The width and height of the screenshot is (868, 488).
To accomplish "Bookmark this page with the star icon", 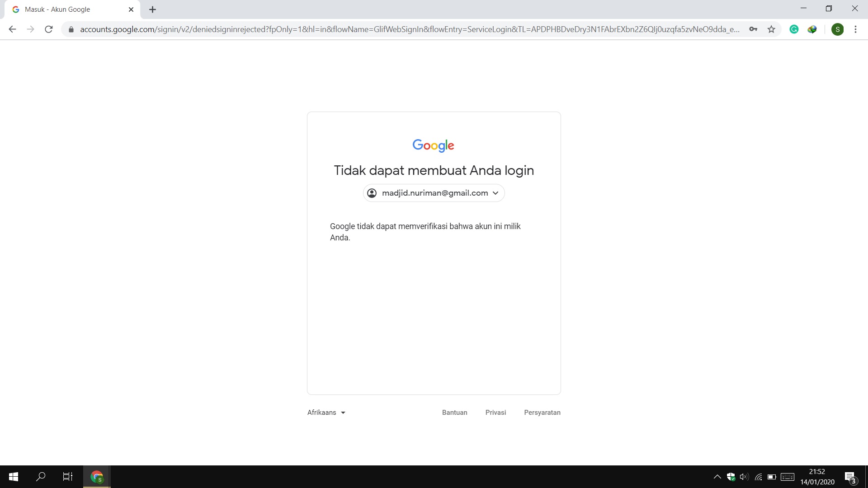I will pyautogui.click(x=771, y=29).
